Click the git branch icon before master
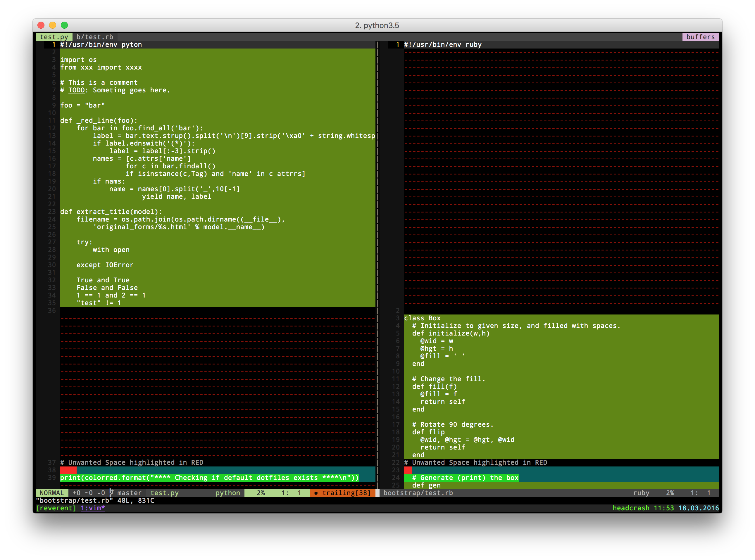Image resolution: width=755 pixels, height=560 pixels. [111, 493]
